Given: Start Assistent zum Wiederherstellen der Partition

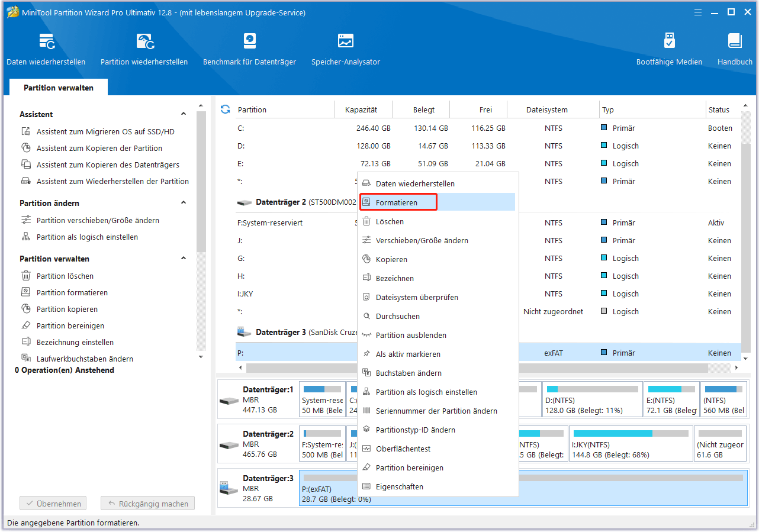Looking at the screenshot, I should [x=105, y=181].
